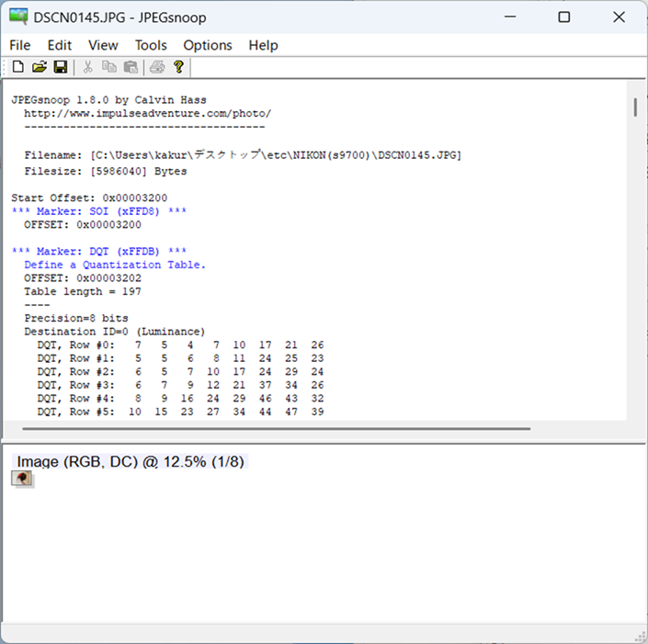Click the Cut scissors icon

point(88,67)
